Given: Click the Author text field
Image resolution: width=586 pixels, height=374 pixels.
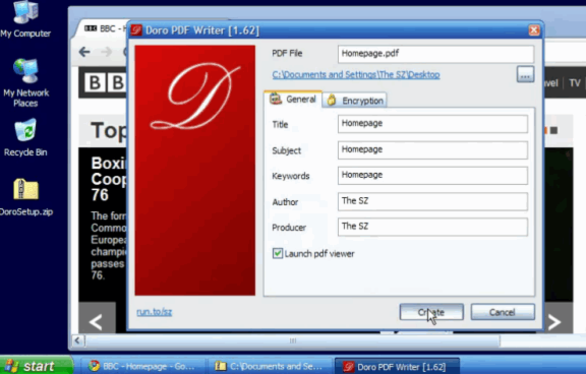Looking at the screenshot, I should coord(433,201).
